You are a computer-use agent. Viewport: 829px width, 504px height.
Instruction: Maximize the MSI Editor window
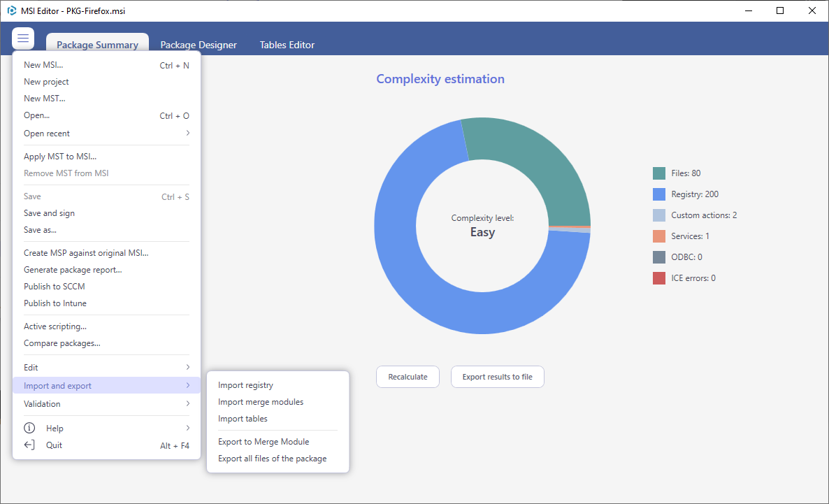pyautogui.click(x=780, y=10)
